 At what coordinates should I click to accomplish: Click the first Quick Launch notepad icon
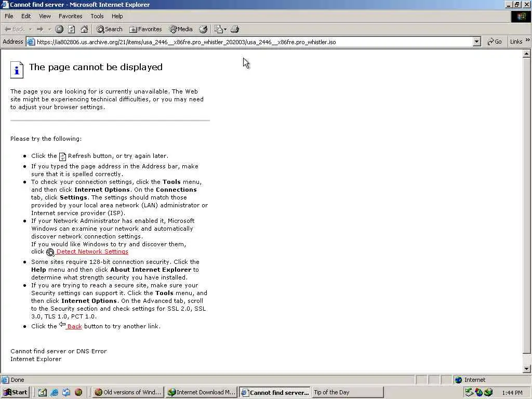tap(42, 392)
